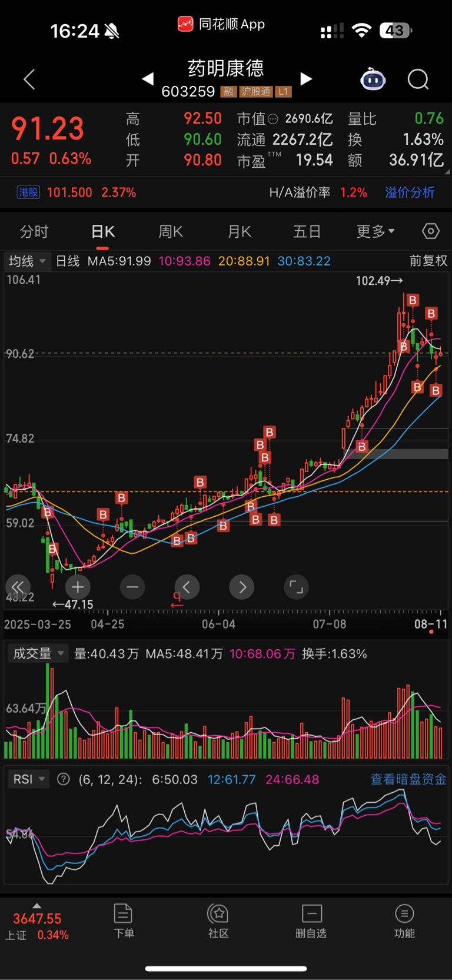
Task: Tap the 沪股通 badge
Action: click(x=256, y=92)
